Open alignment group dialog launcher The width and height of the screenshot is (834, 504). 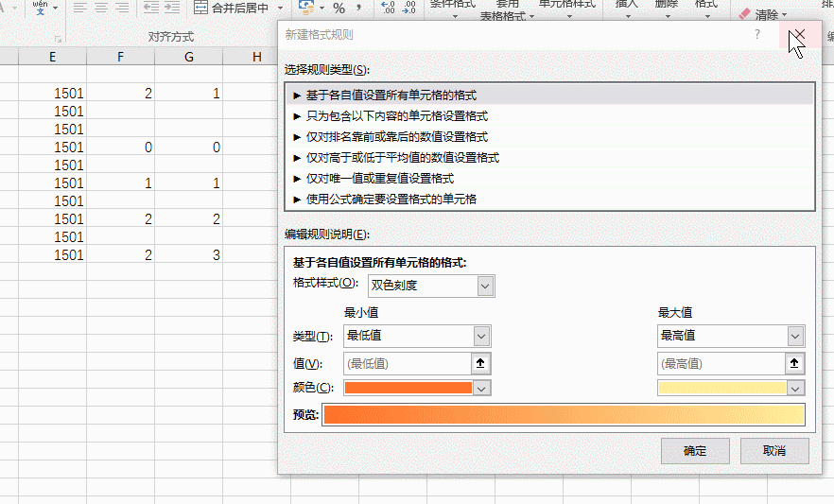point(58,39)
